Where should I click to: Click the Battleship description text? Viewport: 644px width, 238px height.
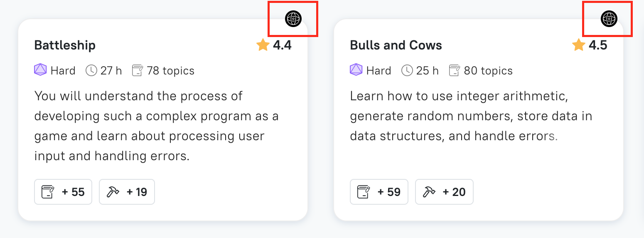156,126
